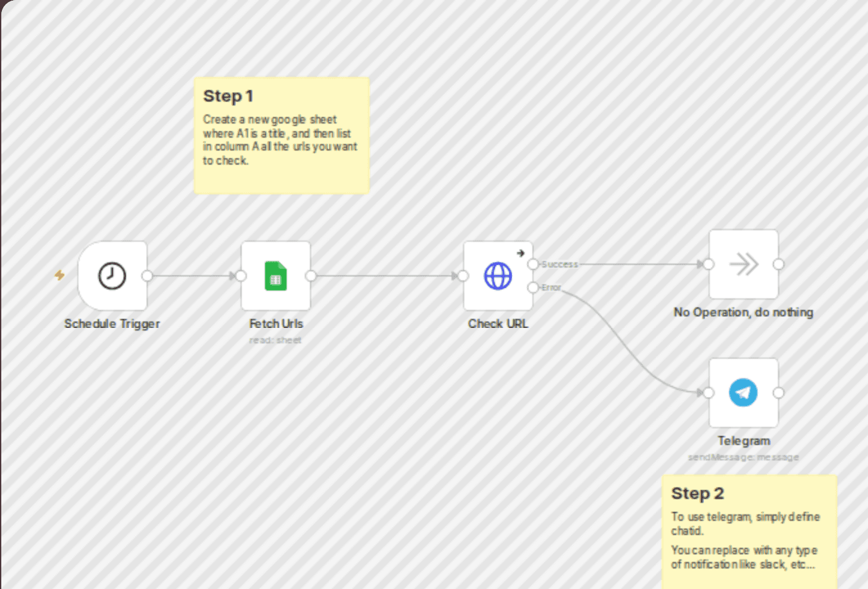This screenshot has width=868, height=589.
Task: Click the 'Schedule Trigger' node label
Action: [x=112, y=324]
